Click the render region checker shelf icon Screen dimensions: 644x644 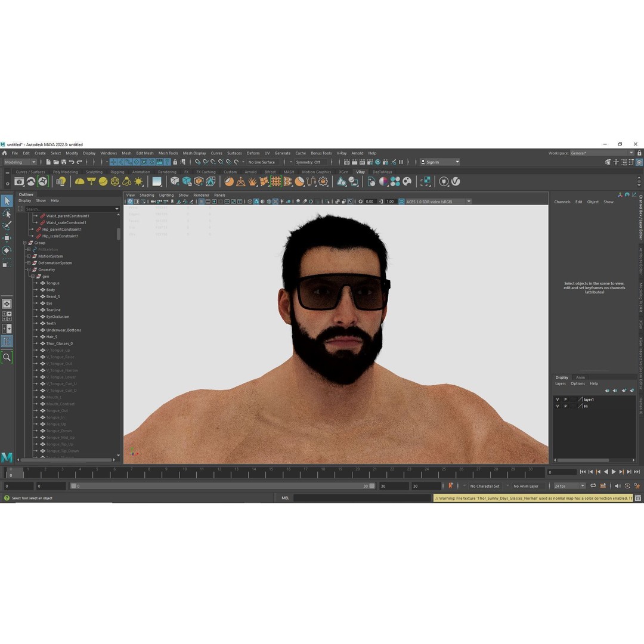426,181
